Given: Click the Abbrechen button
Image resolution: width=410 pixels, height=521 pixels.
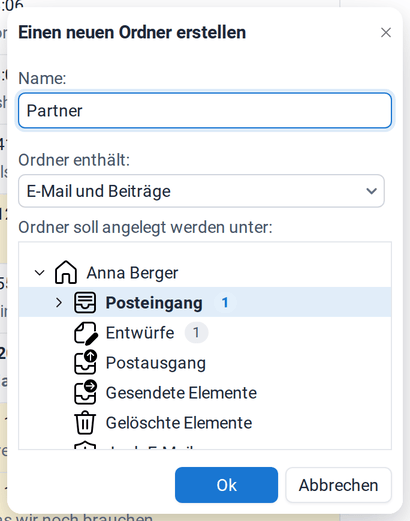Looking at the screenshot, I should click(x=338, y=485).
